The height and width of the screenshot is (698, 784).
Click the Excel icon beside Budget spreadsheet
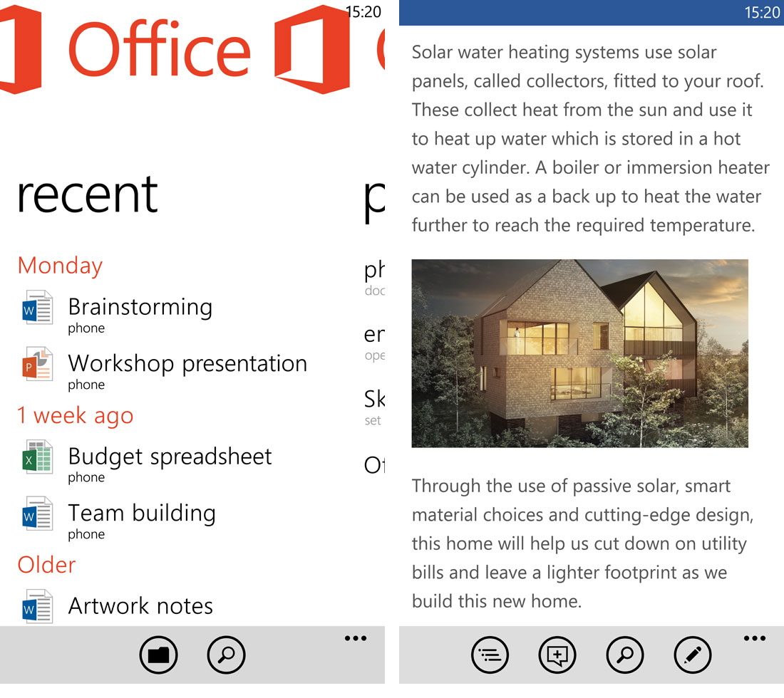click(38, 457)
